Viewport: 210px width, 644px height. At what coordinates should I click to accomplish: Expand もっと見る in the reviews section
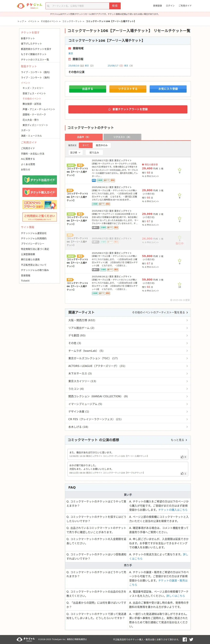[x=179, y=440]
